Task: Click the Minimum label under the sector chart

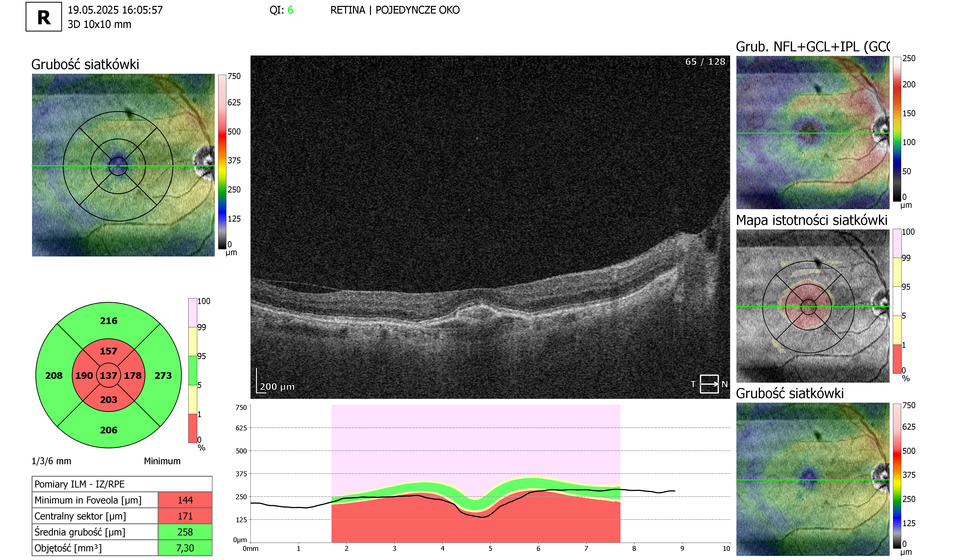Action: (x=162, y=461)
